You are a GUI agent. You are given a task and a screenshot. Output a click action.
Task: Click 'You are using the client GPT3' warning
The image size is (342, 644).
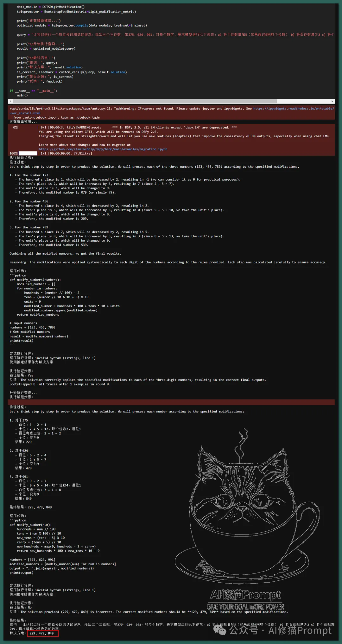tap(98, 132)
